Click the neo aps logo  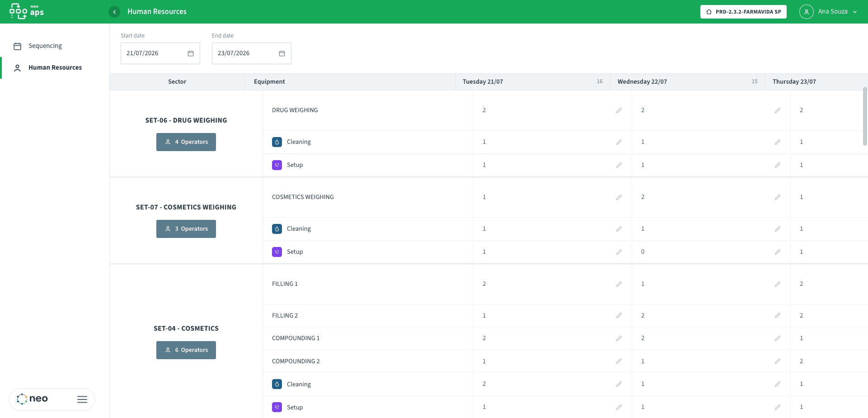pos(27,11)
